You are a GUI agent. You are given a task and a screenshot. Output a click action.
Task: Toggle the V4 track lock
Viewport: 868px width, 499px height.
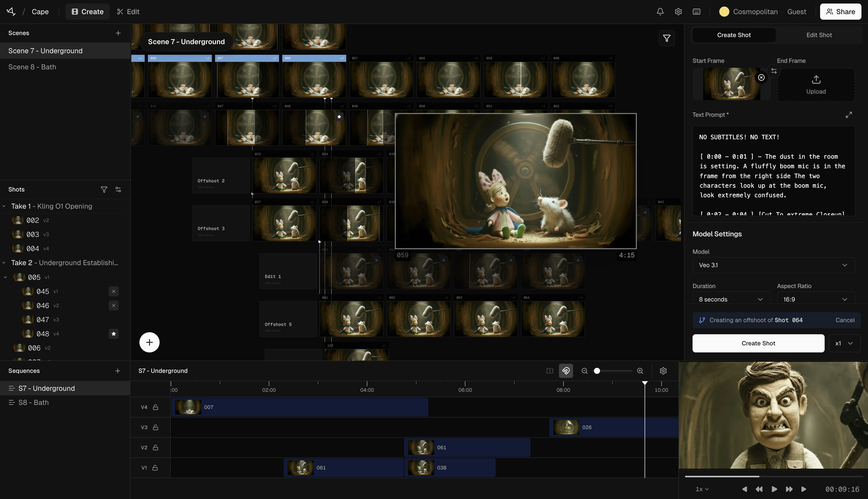click(156, 407)
